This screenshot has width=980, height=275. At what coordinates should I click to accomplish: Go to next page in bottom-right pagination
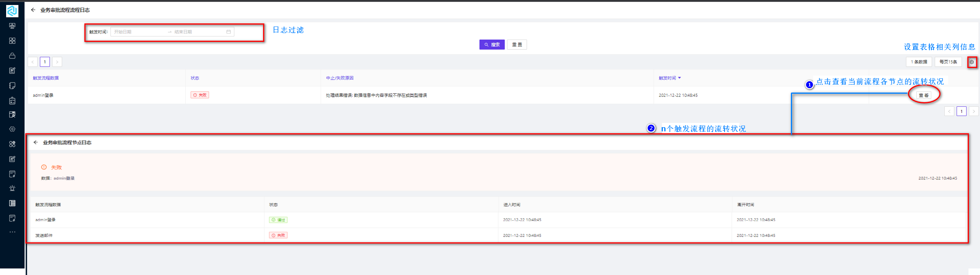[973, 111]
